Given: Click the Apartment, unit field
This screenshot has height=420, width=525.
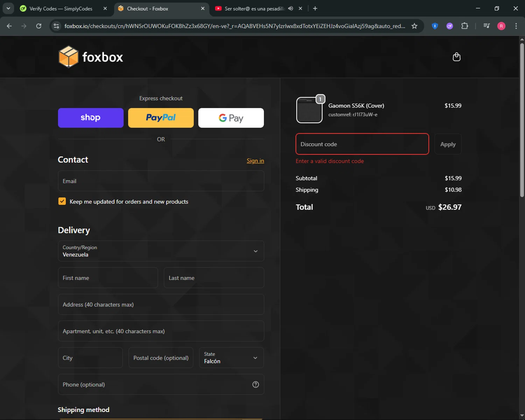Looking at the screenshot, I should tap(161, 331).
